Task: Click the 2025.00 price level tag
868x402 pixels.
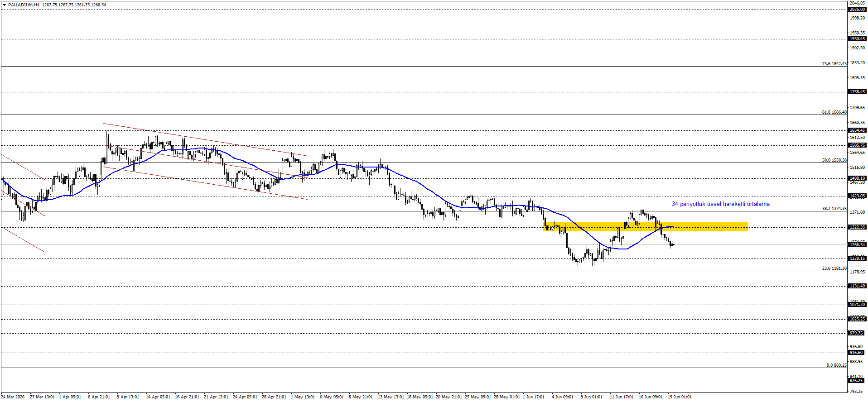Action: pos(857,10)
